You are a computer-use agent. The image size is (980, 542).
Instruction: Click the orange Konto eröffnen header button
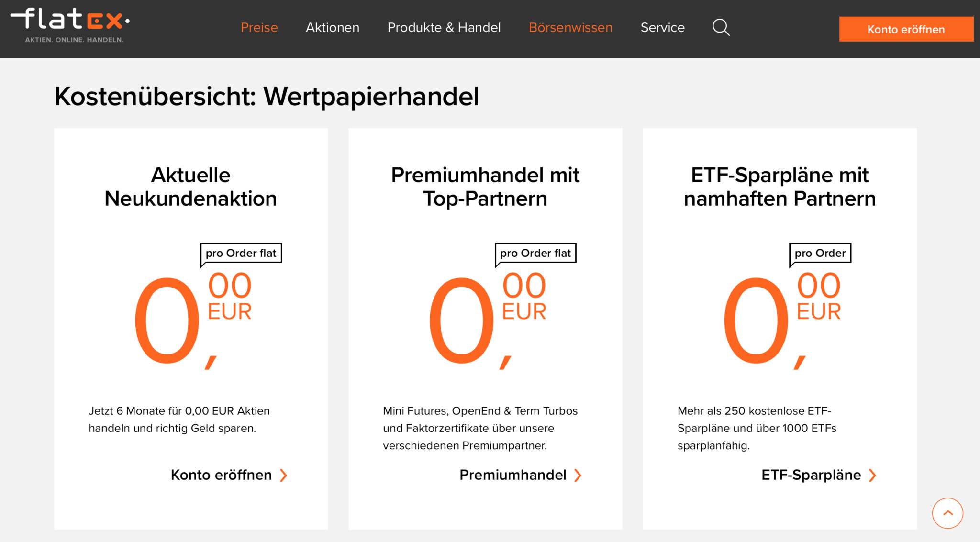pyautogui.click(x=906, y=29)
